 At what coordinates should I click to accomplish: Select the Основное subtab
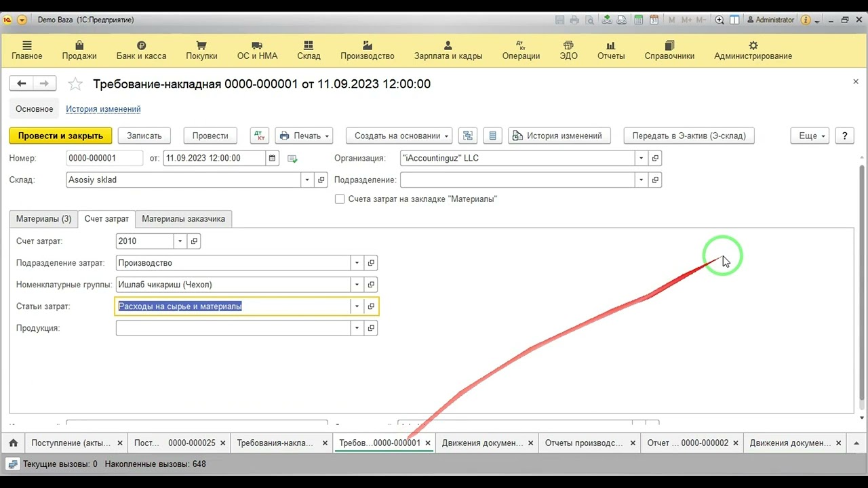(x=34, y=108)
